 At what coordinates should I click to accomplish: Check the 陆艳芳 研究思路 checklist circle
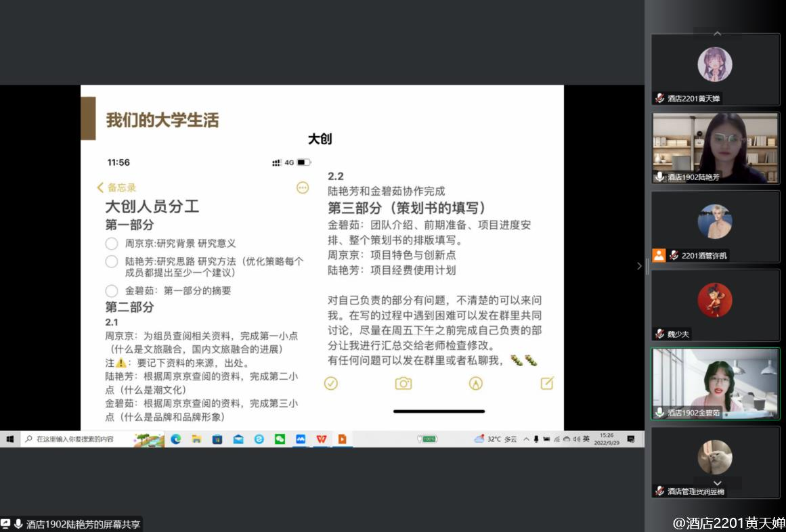pos(112,261)
